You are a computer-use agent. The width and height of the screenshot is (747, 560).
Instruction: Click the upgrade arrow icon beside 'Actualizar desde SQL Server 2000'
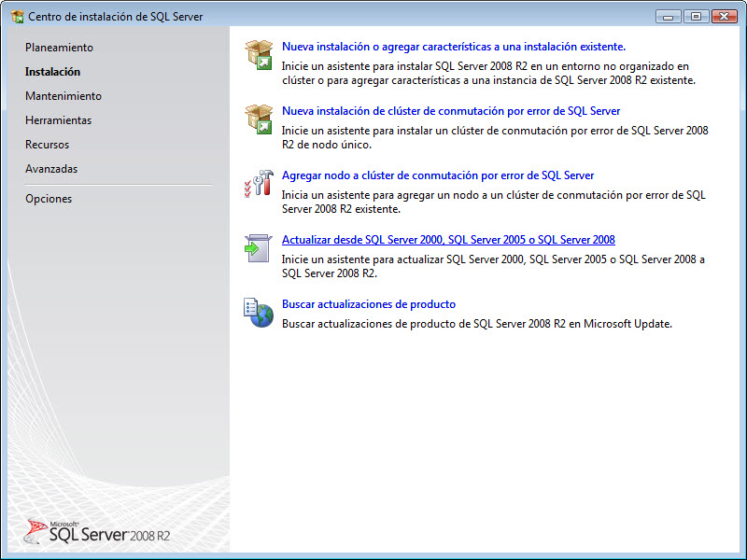coord(259,248)
